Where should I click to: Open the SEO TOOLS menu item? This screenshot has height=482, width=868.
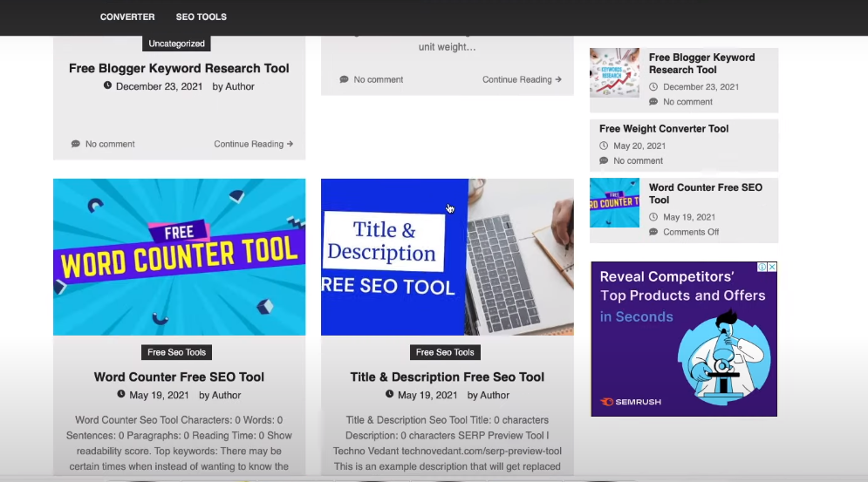[201, 17]
